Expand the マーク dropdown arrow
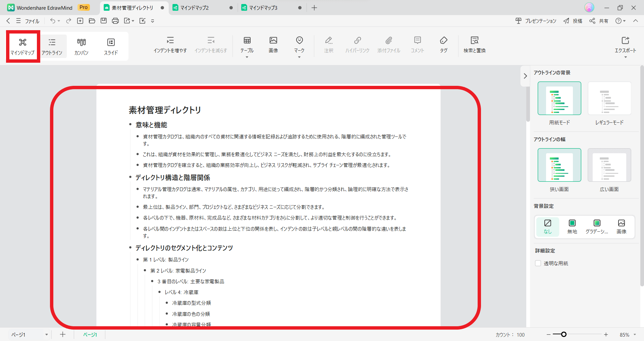Viewport: 644px width, 341px height. click(299, 57)
